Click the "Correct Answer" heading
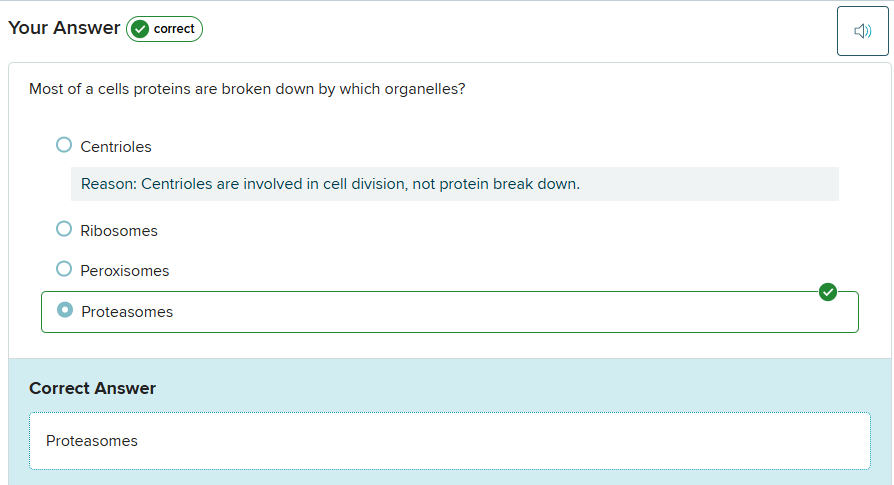The height and width of the screenshot is (485, 894). 92,388
